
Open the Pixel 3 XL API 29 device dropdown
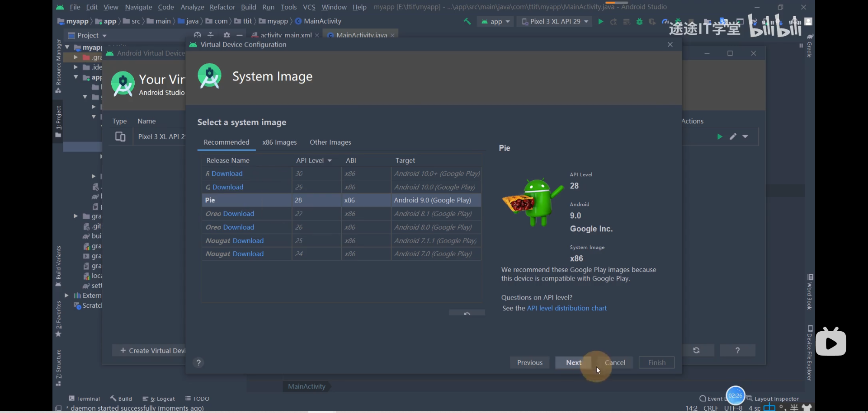click(555, 21)
